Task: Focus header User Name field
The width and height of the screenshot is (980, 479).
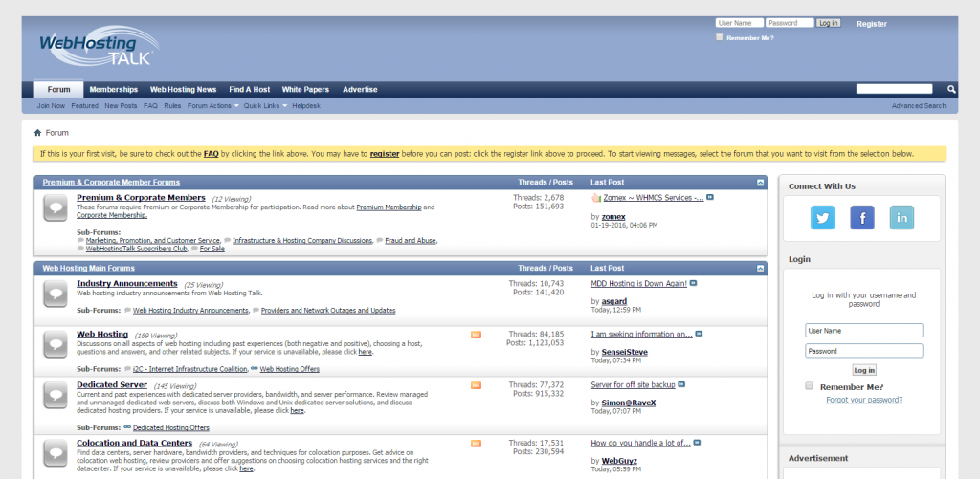Action: coord(740,23)
